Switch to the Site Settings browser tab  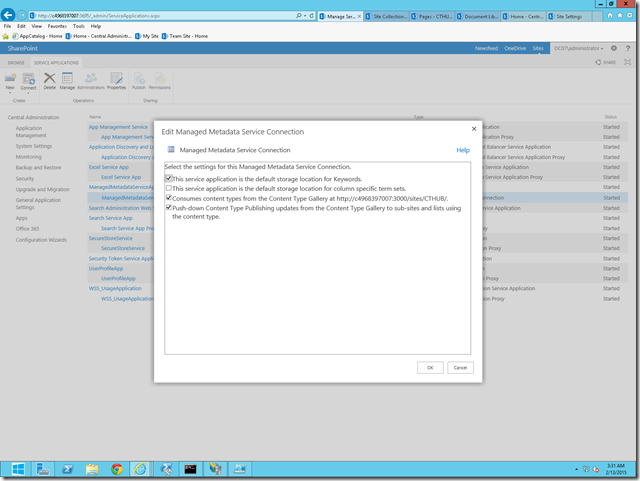coord(569,16)
